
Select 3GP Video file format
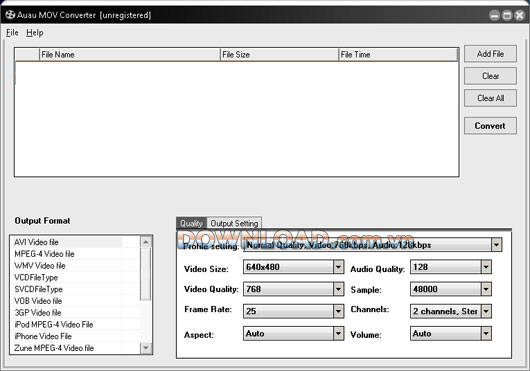[x=75, y=313]
